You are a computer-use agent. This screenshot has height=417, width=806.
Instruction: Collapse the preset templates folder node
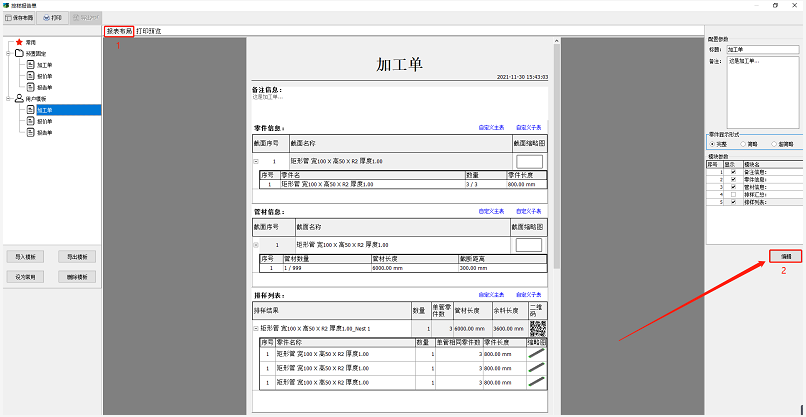(10, 53)
